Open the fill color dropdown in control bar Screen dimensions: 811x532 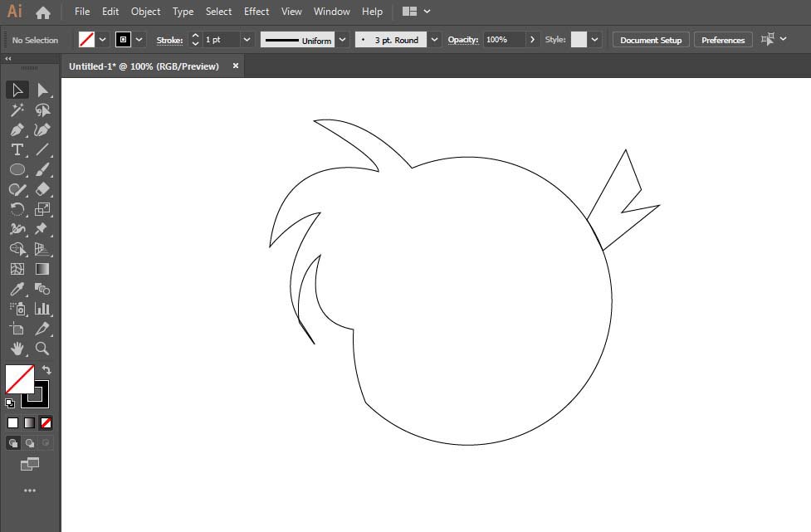(102, 40)
